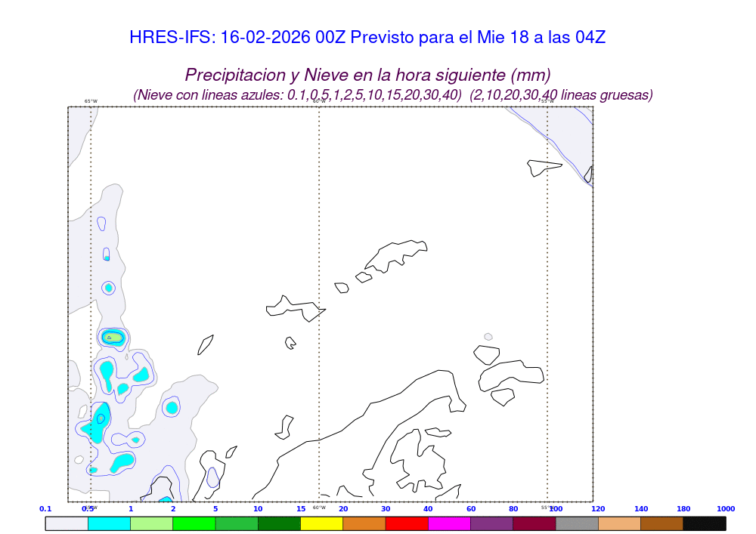The width and height of the screenshot is (756, 534).
Task: Click the 65°W longitude label at top
Action: coord(91,101)
